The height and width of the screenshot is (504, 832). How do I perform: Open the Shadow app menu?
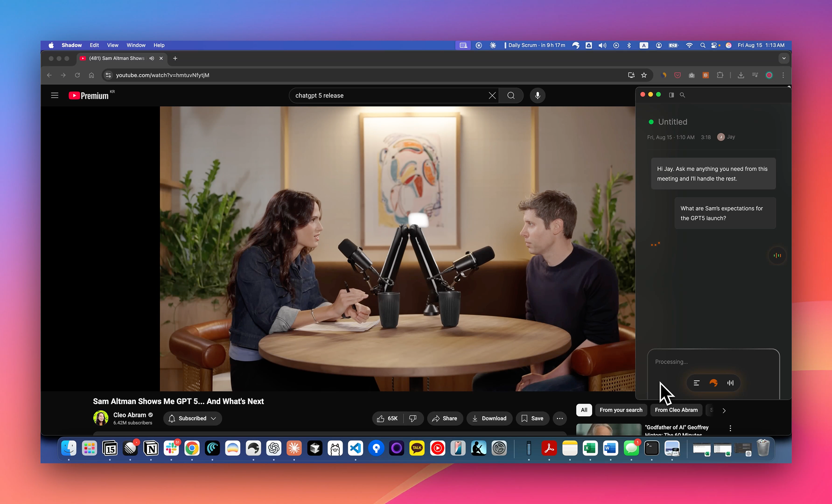[71, 45]
